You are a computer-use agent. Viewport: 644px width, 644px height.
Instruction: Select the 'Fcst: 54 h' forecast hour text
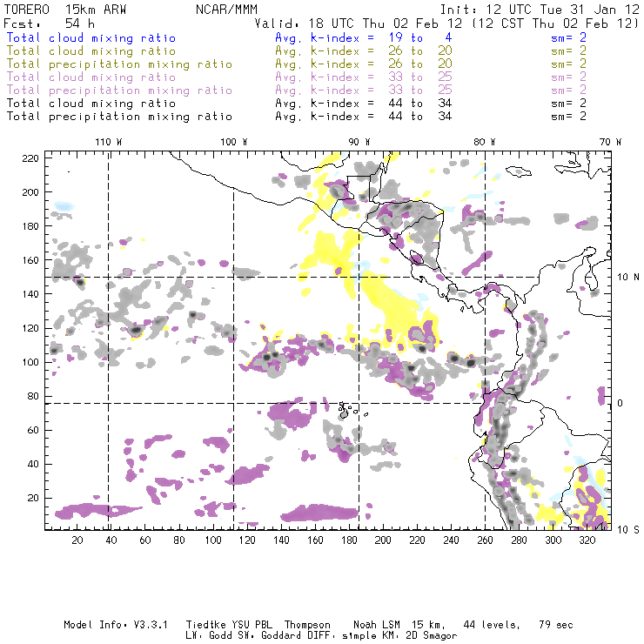(x=49, y=23)
